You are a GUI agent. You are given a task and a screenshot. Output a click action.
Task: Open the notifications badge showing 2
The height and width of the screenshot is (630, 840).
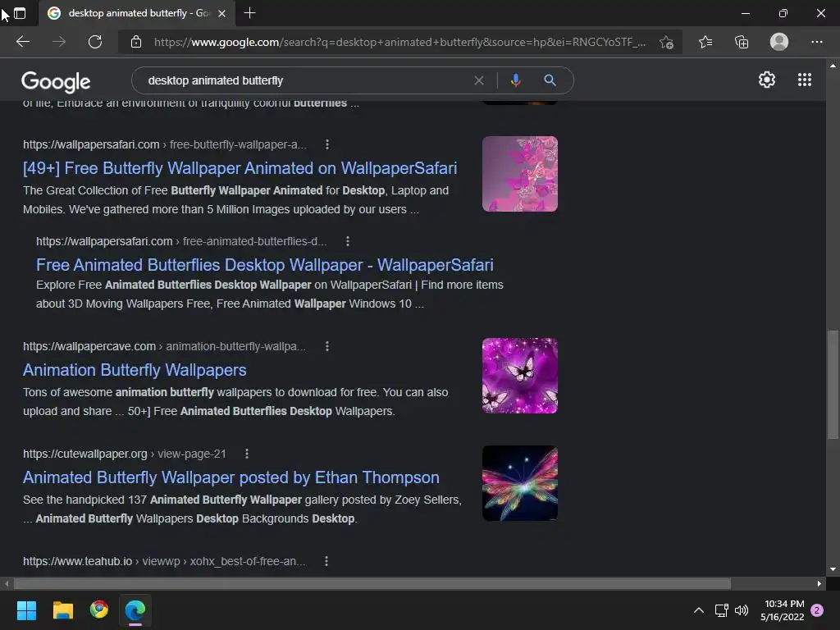tap(817, 610)
